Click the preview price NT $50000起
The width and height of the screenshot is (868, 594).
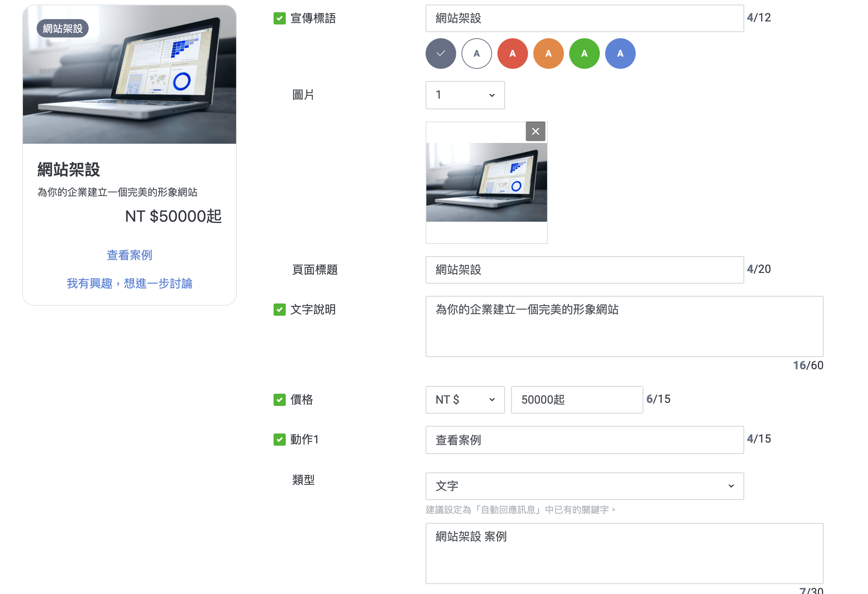pos(173,216)
